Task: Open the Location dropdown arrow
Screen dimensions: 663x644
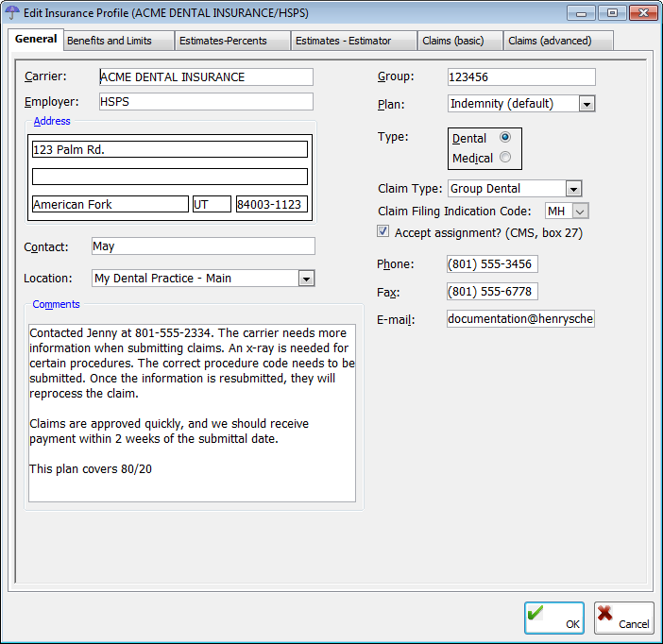Action: [306, 279]
